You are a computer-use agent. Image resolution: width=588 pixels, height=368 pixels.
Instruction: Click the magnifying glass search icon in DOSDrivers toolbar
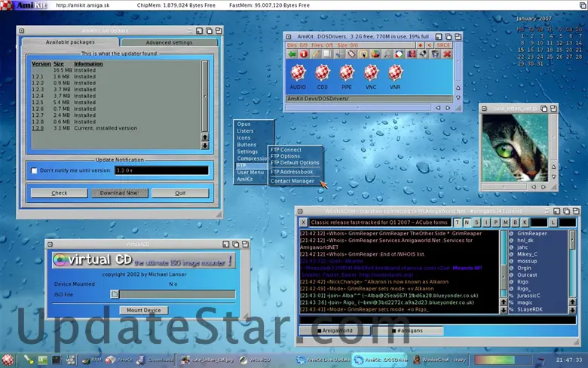(x=387, y=54)
